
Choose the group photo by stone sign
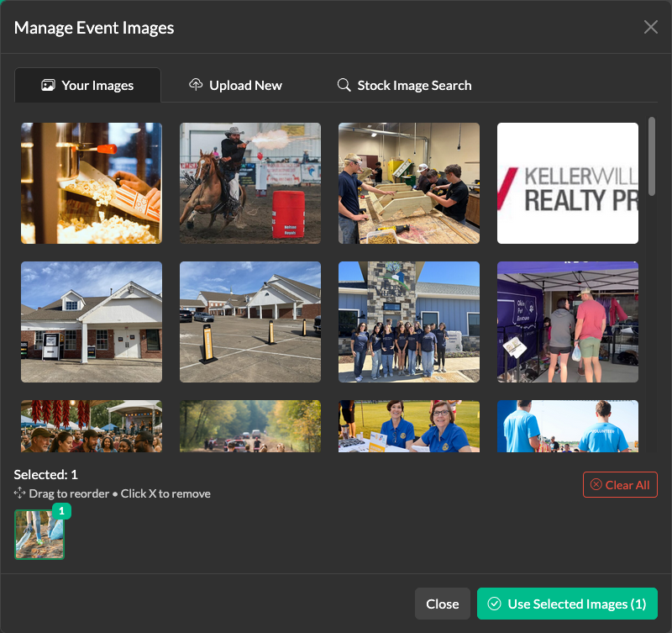(x=409, y=322)
